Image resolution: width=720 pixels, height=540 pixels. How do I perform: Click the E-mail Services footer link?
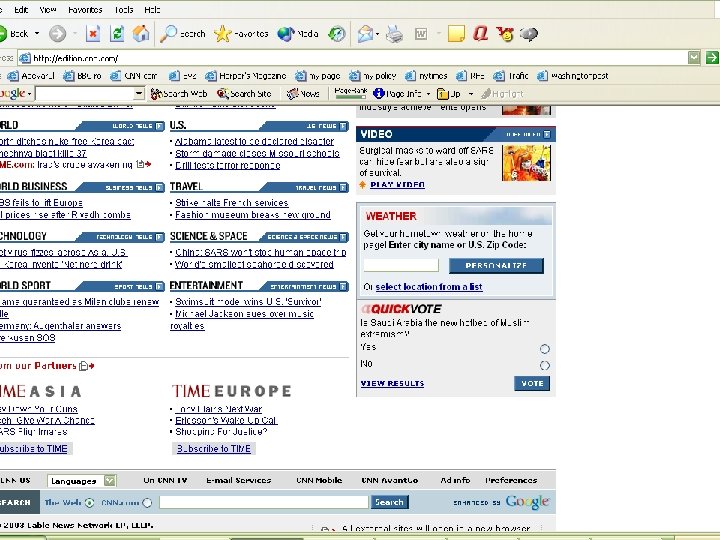tap(238, 480)
